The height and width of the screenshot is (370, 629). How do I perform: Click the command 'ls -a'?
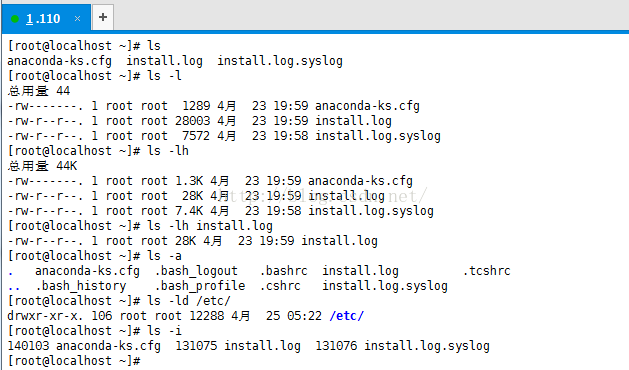(x=164, y=256)
